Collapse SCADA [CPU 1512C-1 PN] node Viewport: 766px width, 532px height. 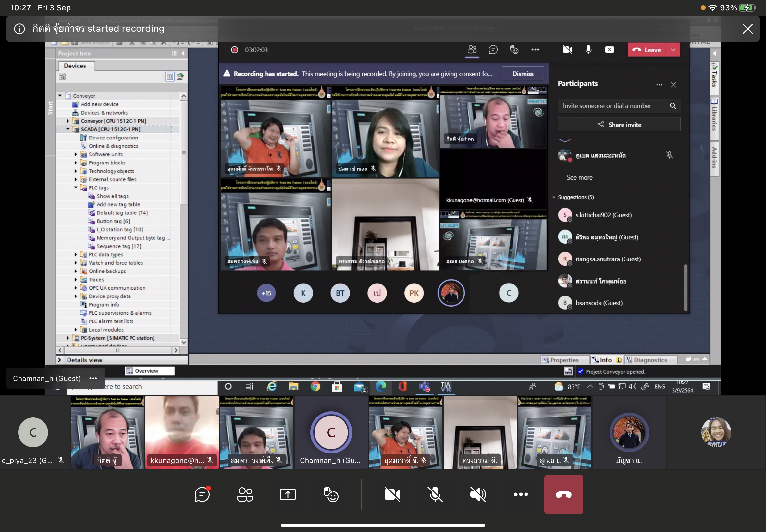point(68,129)
